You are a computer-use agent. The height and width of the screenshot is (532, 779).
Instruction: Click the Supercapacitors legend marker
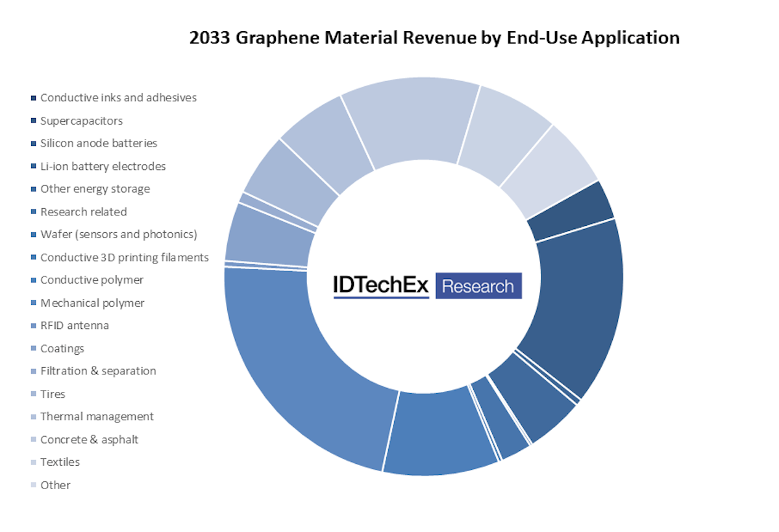click(33, 121)
